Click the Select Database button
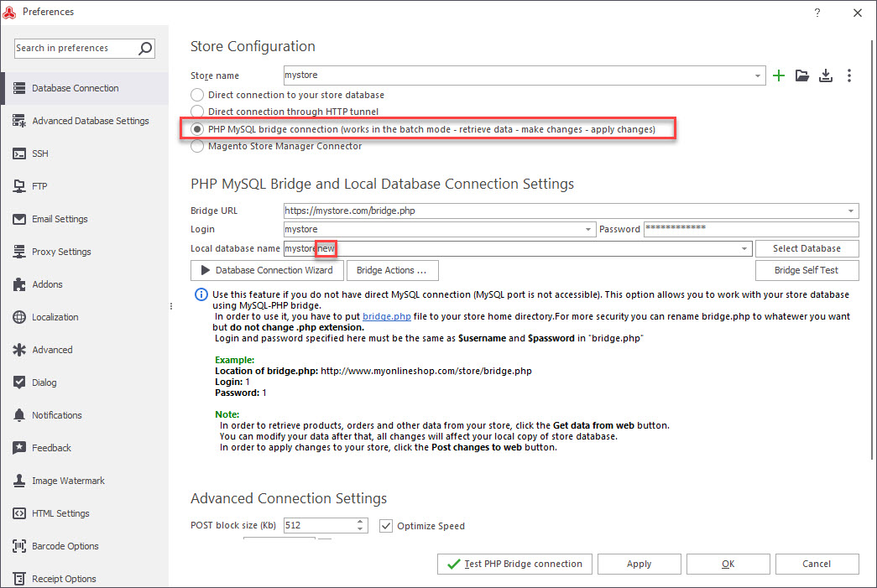 tap(807, 249)
